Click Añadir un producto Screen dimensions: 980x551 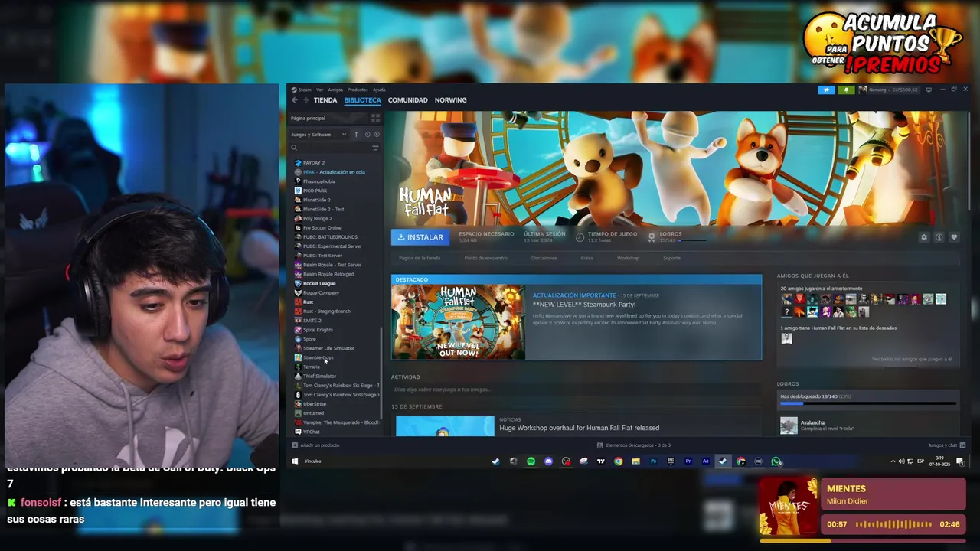point(316,445)
